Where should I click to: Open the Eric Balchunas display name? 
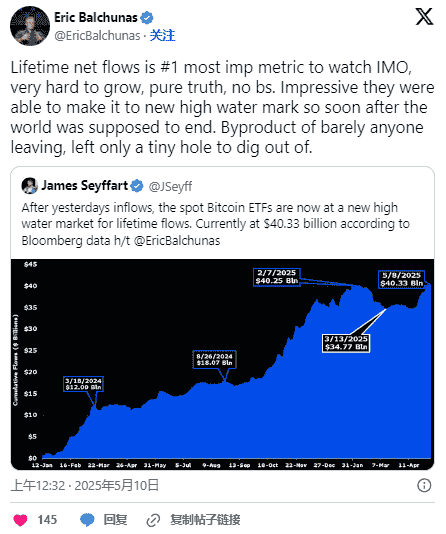coord(96,17)
